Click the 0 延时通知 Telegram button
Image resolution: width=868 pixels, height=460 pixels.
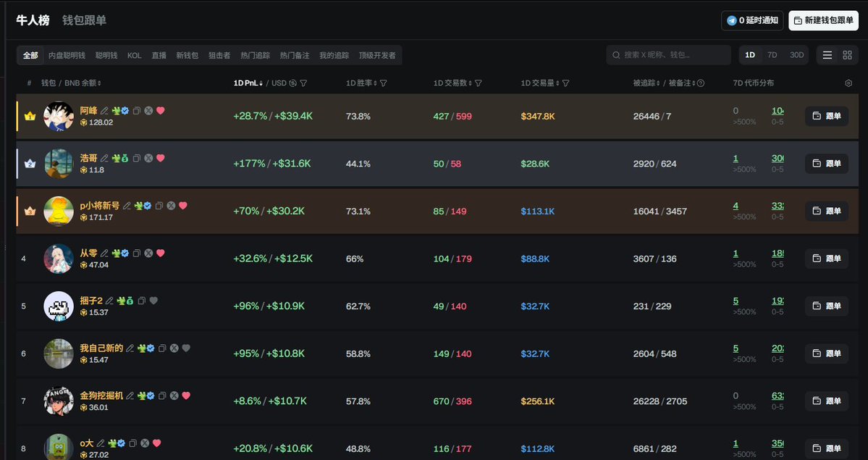(752, 20)
